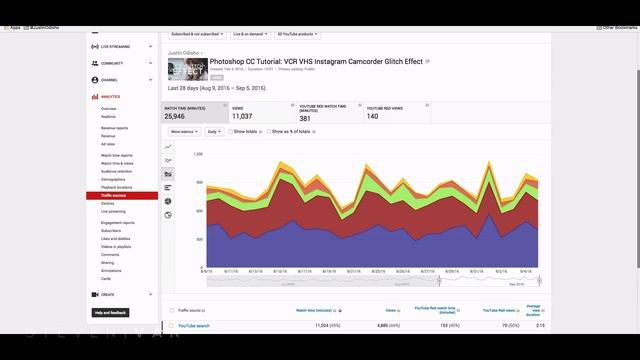Open the All YouTube products dropdown
The image size is (640, 360).
297,34
